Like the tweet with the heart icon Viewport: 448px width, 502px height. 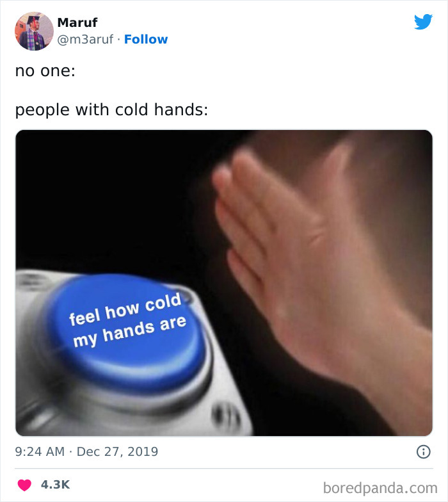(24, 485)
